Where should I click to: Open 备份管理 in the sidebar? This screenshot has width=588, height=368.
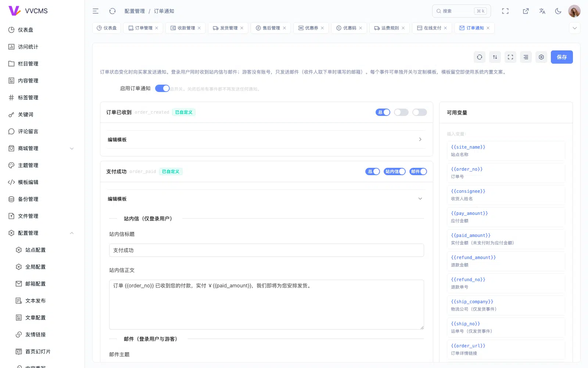[42, 199]
